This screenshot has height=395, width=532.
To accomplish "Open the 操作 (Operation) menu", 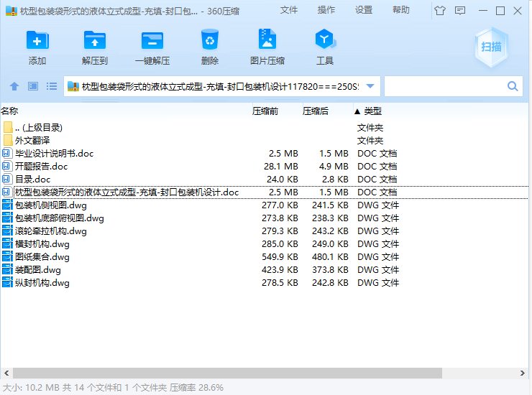I will [326, 10].
